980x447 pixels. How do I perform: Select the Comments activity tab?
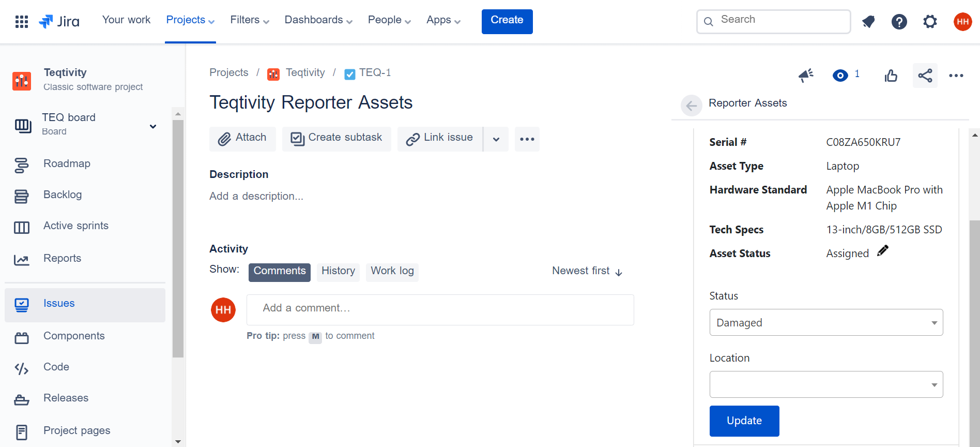[x=280, y=272]
